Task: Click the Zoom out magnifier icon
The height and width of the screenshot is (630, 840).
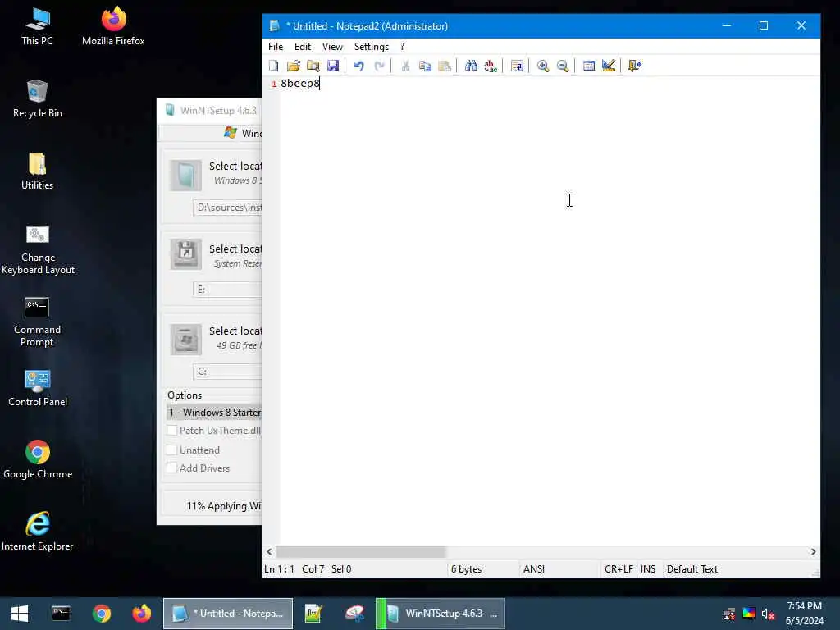Action: (x=563, y=66)
